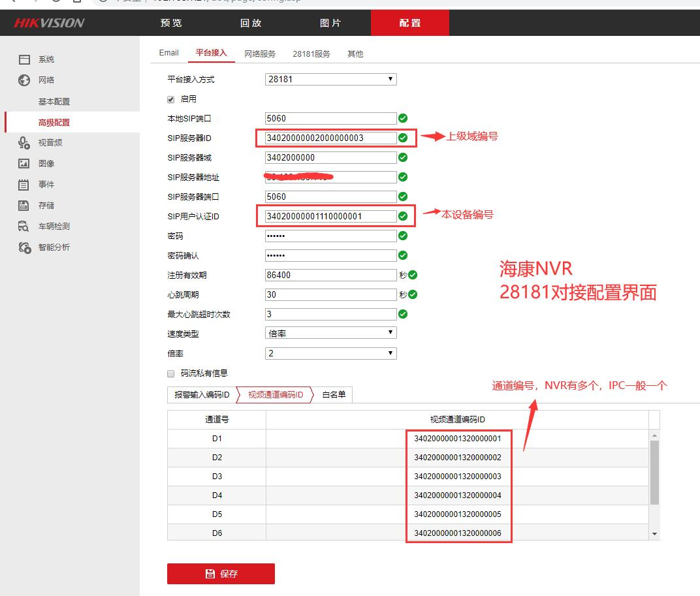
Task: Toggle the HIKVISION logo area
Action: 49,22
